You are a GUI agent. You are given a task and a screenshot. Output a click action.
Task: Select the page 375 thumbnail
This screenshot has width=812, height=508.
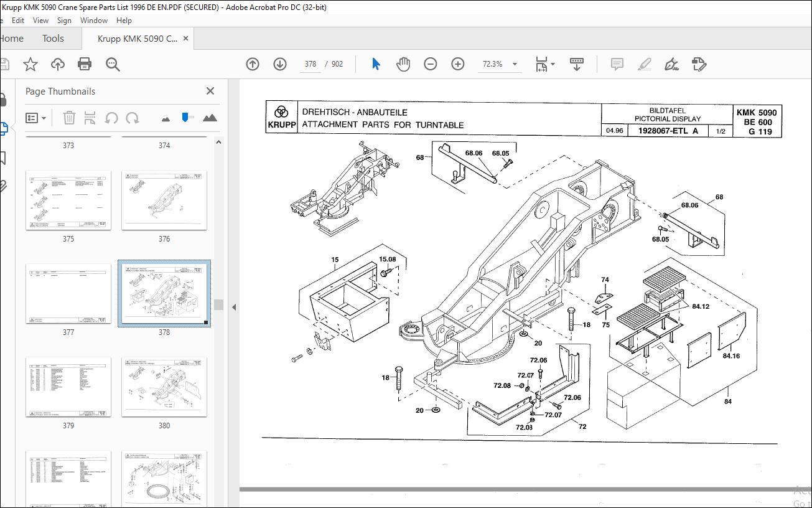pos(68,200)
